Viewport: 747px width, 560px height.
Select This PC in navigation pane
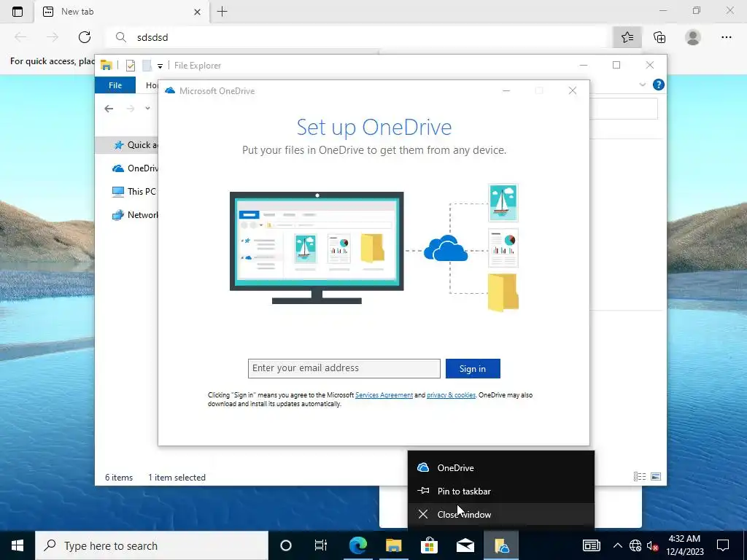point(134,192)
